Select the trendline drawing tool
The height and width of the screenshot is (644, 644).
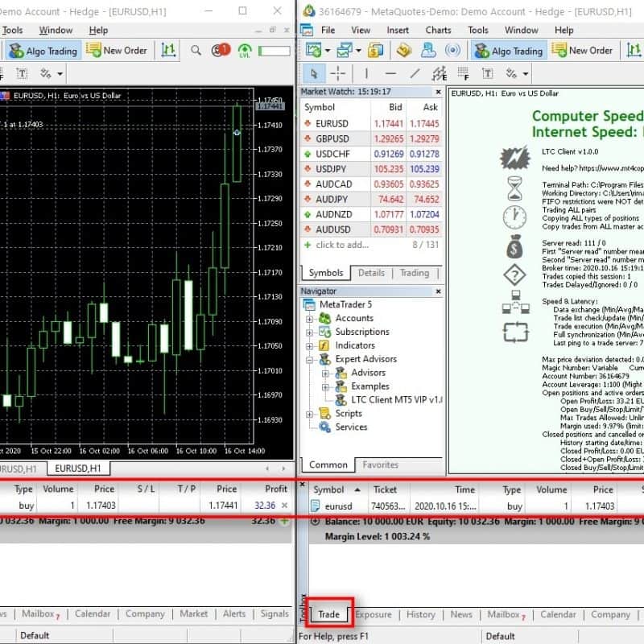pyautogui.click(x=415, y=74)
